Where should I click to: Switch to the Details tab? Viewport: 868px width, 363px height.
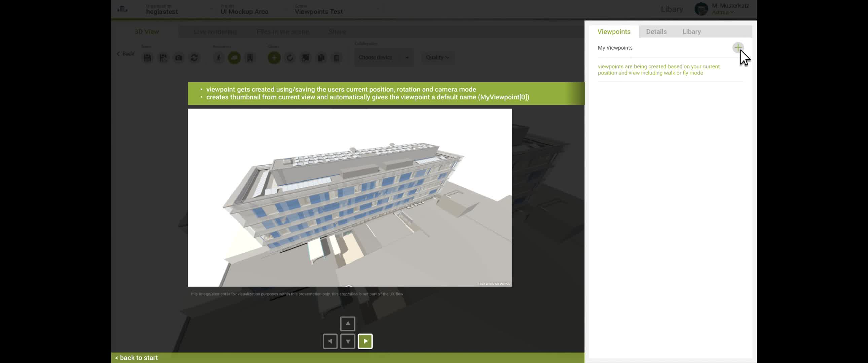656,32
